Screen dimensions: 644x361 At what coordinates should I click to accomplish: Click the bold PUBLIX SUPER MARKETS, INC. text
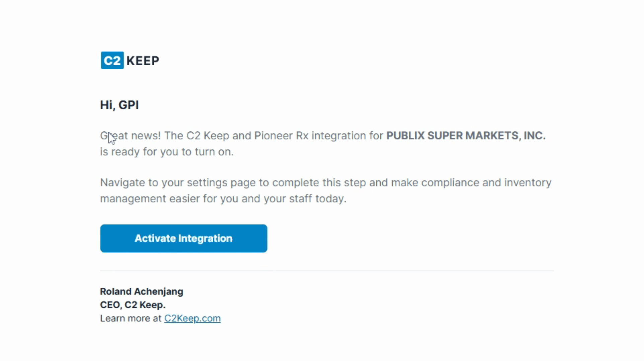click(466, 135)
